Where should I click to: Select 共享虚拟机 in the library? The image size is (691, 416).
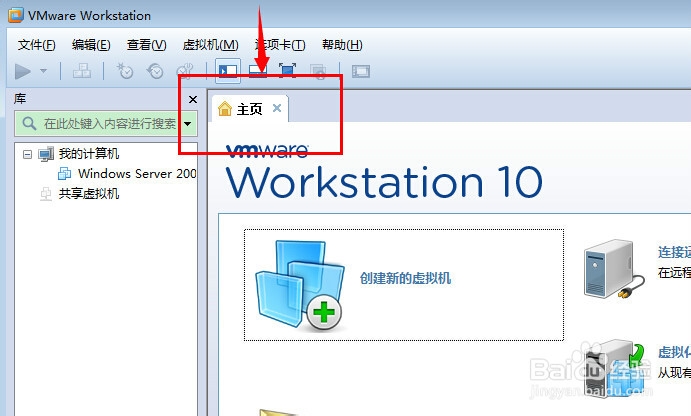pyautogui.click(x=89, y=193)
